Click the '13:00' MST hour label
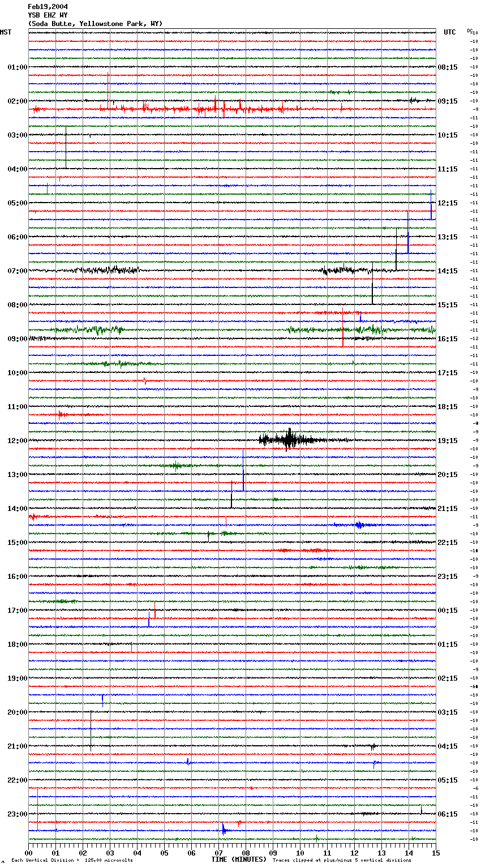Screen dimensions: 481x868 pyautogui.click(x=17, y=475)
